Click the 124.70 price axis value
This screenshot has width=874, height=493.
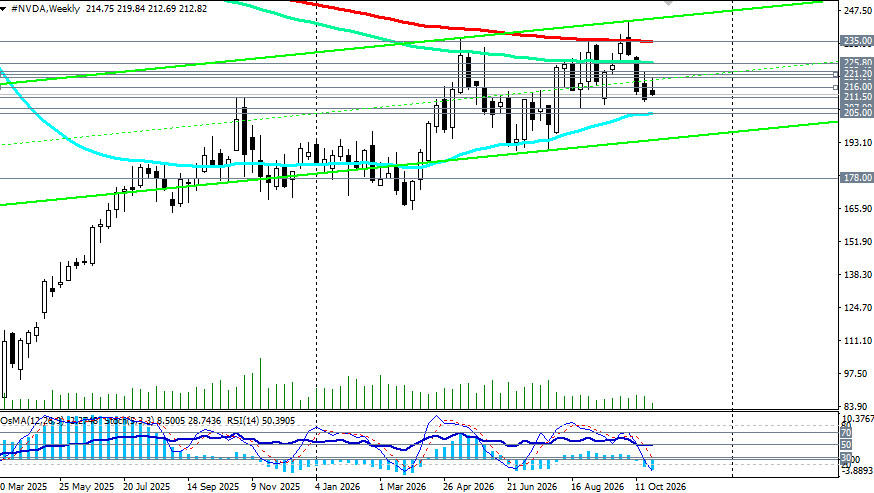click(x=858, y=307)
